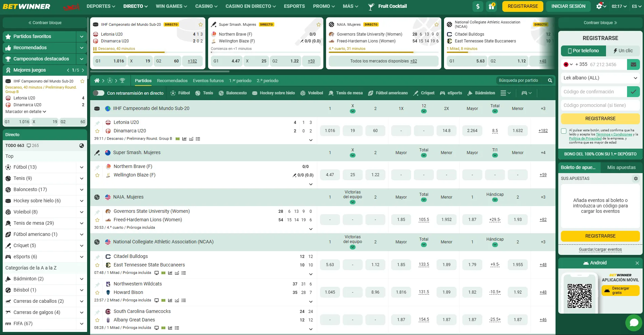Viewport: 644px width, 335px height.
Task: Click +182 markets link for Letonia match
Action: [543, 131]
